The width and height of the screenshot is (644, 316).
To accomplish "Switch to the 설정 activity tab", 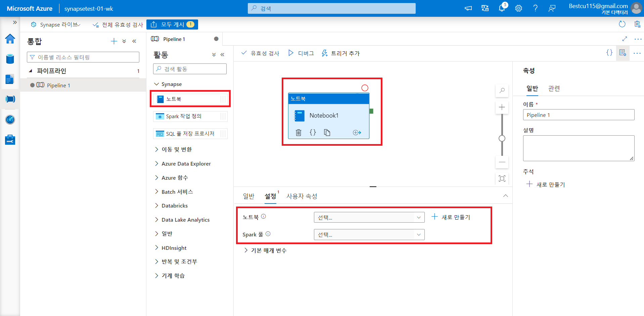I will click(x=270, y=196).
